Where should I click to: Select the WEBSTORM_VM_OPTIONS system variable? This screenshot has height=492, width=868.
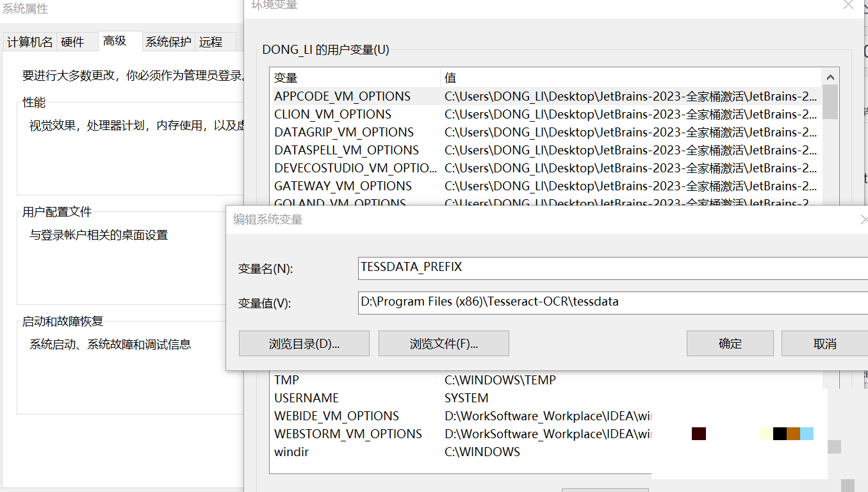click(348, 434)
